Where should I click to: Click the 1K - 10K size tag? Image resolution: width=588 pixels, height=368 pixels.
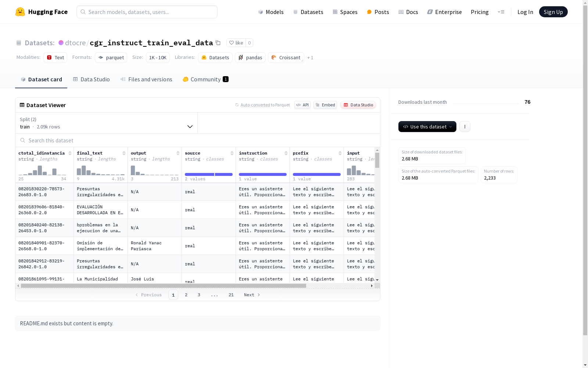[158, 57]
